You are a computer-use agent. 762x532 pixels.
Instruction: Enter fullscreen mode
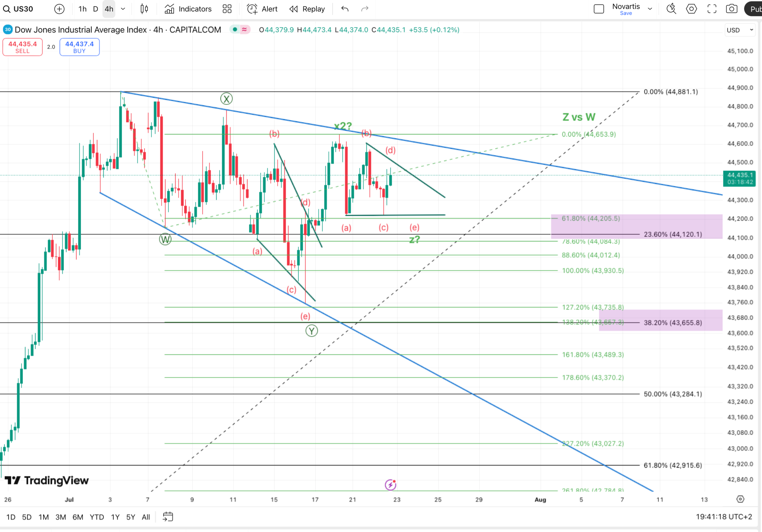712,9
